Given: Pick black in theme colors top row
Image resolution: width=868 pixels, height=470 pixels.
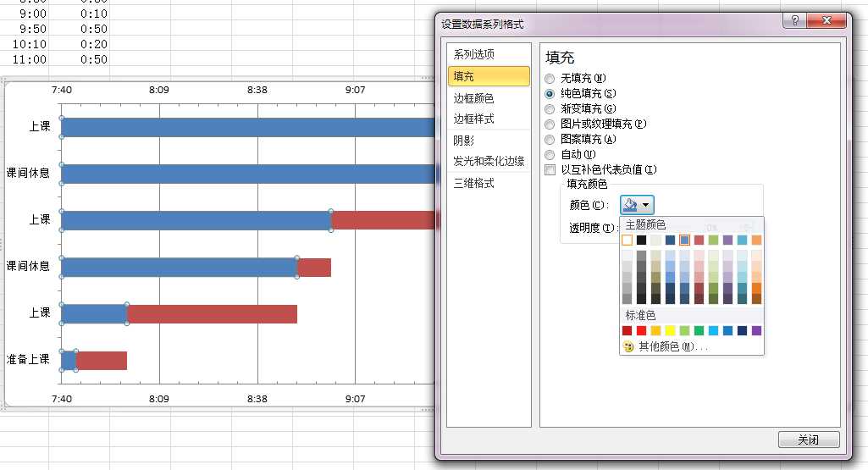Looking at the screenshot, I should (642, 240).
